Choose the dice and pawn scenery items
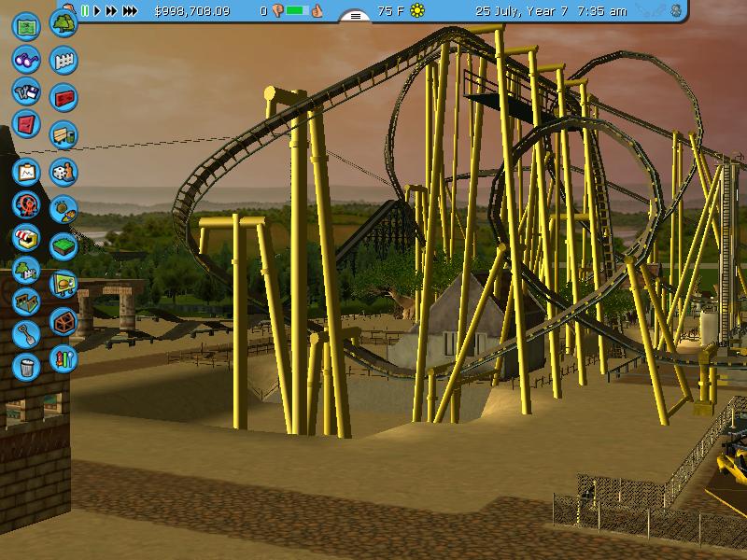Viewport: 747px width, 560px height. click(63, 173)
